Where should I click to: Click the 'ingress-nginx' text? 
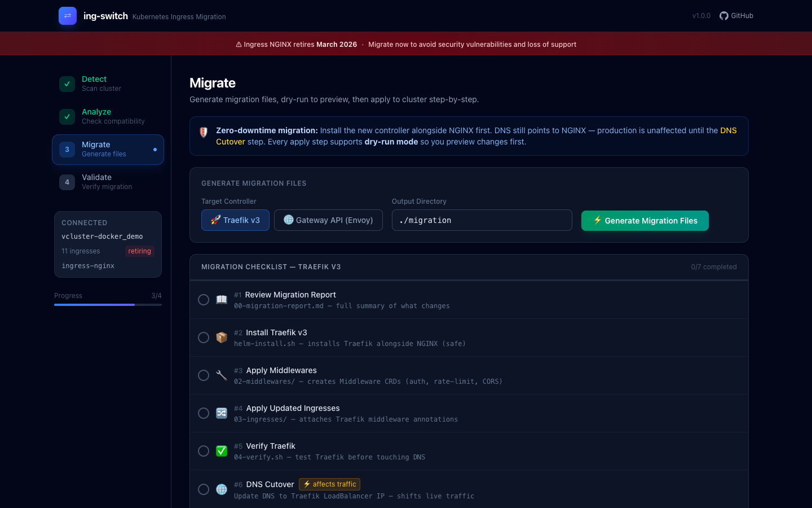[x=88, y=266]
